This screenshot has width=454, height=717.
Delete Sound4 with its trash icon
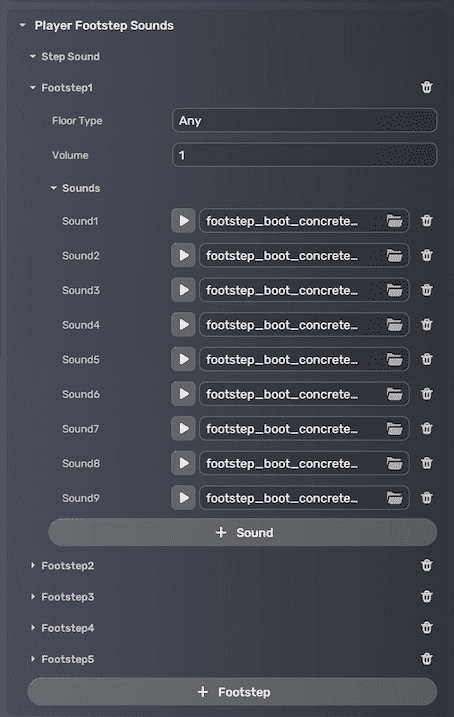pyautogui.click(x=427, y=325)
